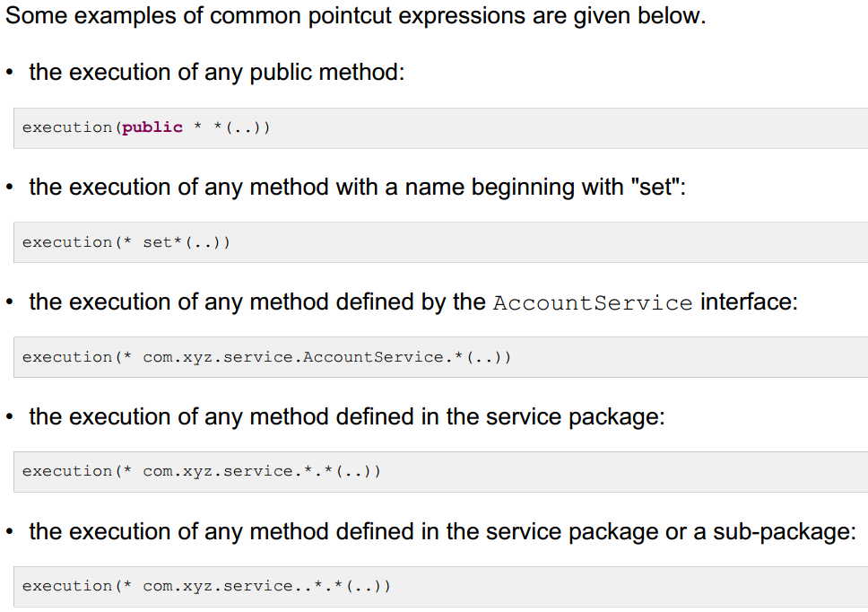
Task: Click the bullet point before the sub-package line
Action: point(9,533)
